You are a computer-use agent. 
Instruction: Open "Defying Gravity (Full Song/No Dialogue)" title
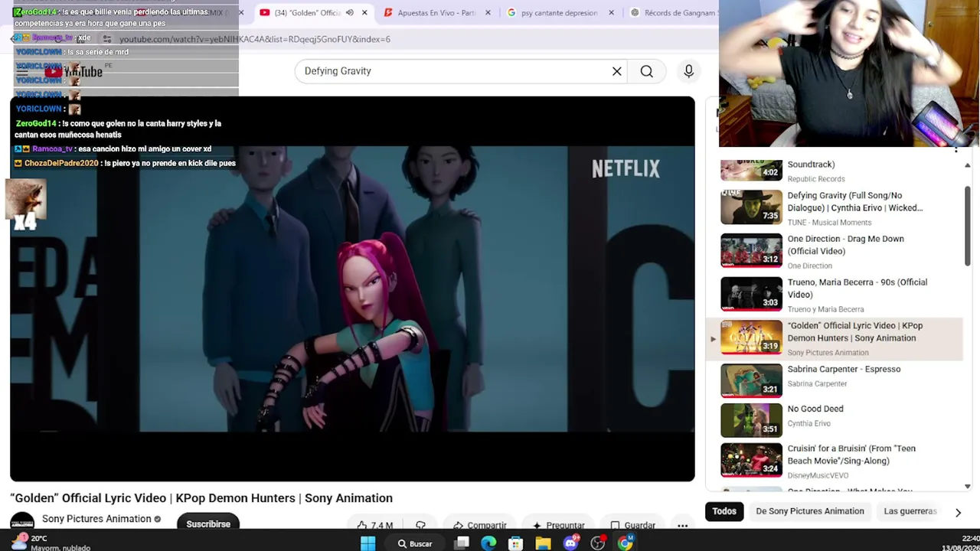[855, 201]
